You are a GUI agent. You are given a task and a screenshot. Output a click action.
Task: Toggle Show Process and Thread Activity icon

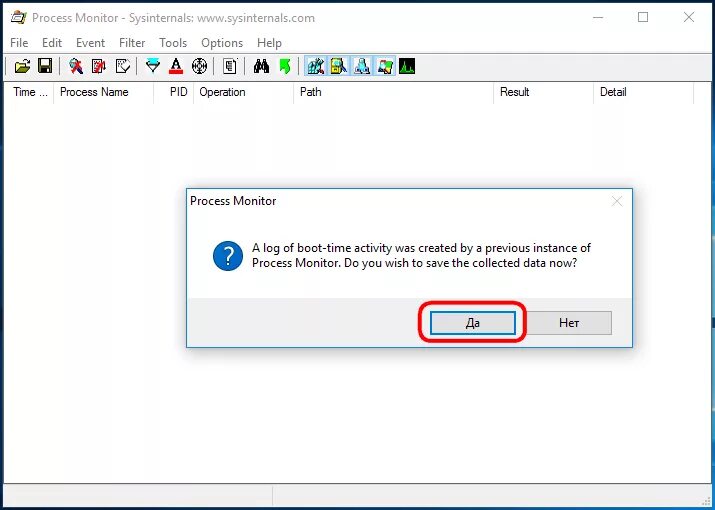[x=385, y=67]
